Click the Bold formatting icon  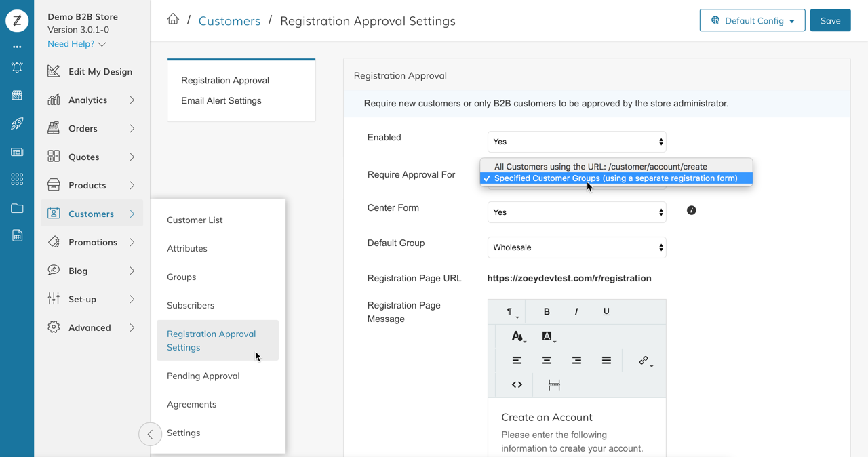click(x=547, y=312)
